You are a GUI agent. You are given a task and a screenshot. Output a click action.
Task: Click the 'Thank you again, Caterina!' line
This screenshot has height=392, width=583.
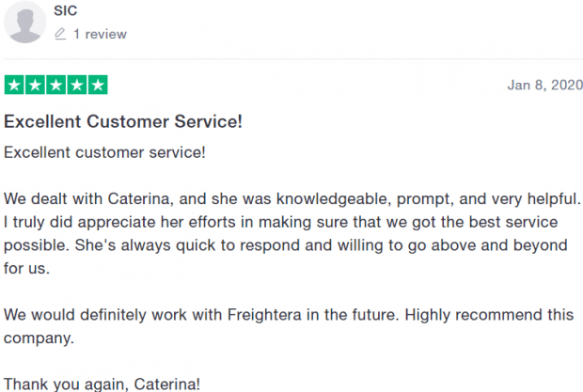point(102,384)
